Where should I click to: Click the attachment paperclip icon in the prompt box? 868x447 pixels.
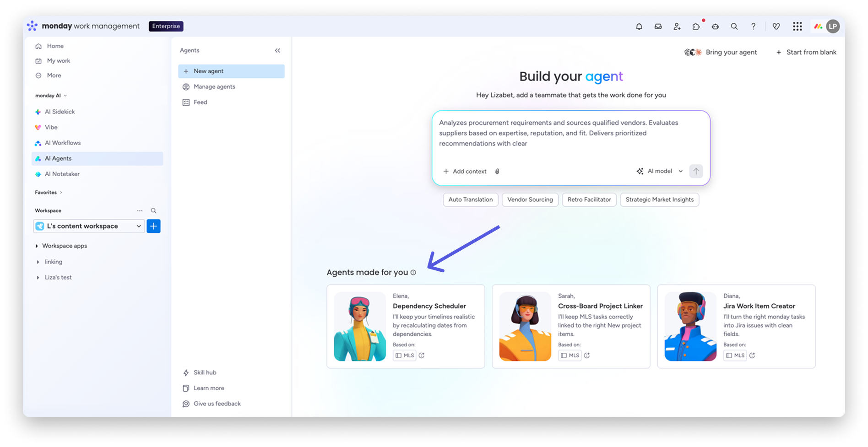[x=497, y=171]
